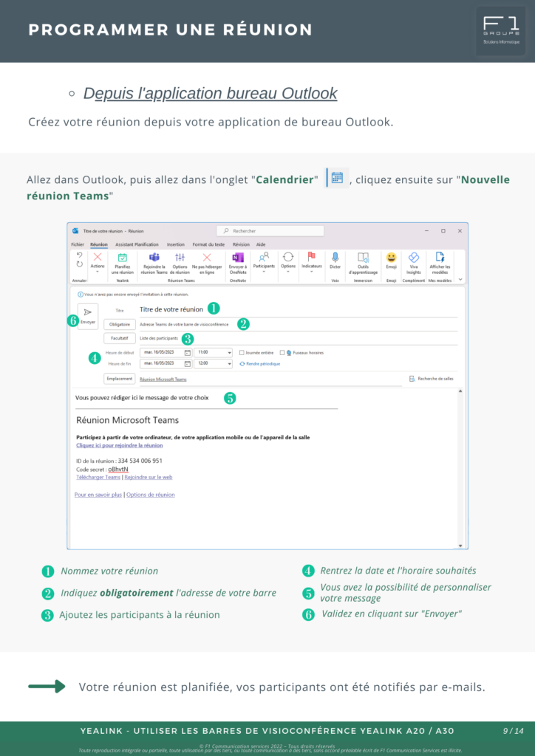Expand the Indicateurs dropdown arrow
Viewport: 535px width, 756px height.
[x=312, y=272]
